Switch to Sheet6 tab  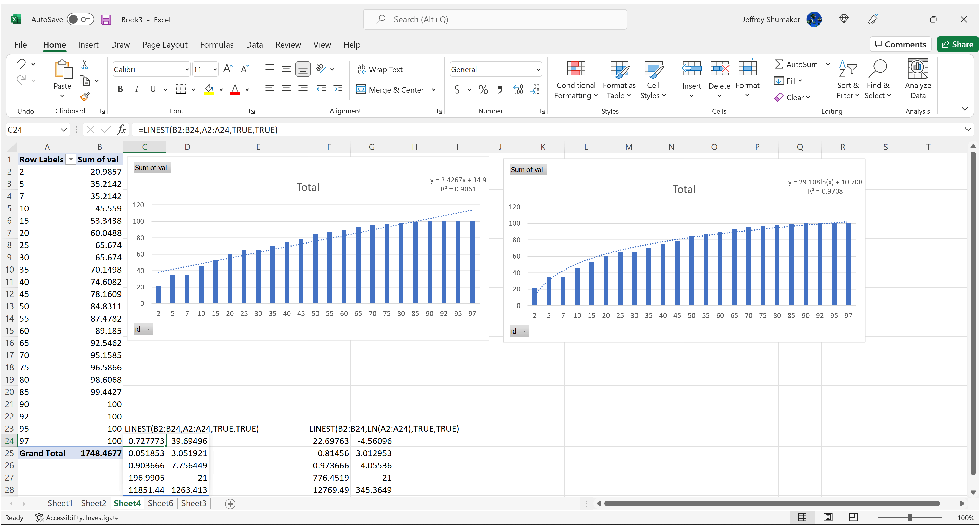pos(160,503)
